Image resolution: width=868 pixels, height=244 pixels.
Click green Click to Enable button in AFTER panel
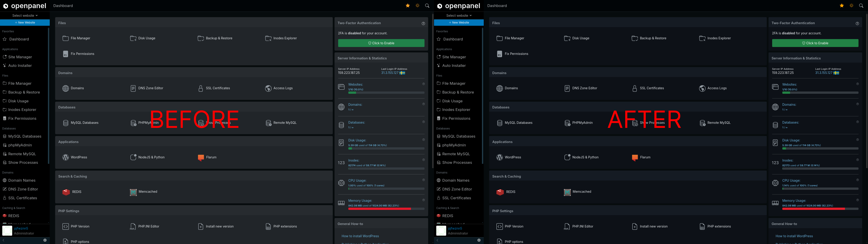(815, 43)
